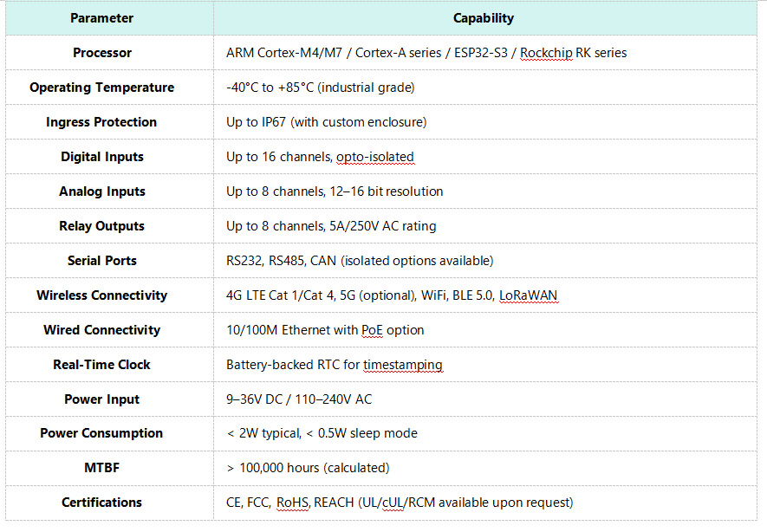
Task: Click the Ingress Protection row label
Action: (x=102, y=122)
